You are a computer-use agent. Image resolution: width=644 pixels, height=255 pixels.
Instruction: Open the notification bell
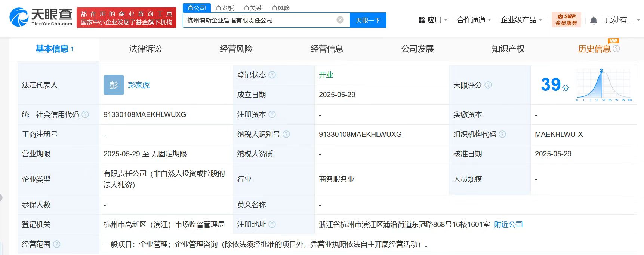[x=594, y=20]
